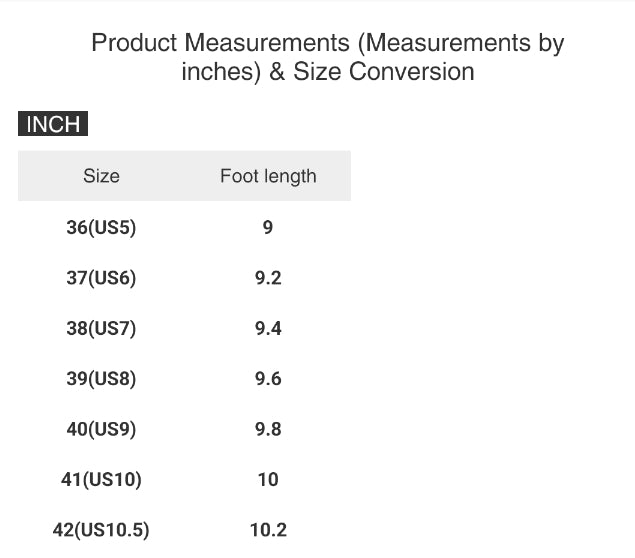Click the foot length value 9
This screenshot has width=635, height=558.
pos(268,227)
